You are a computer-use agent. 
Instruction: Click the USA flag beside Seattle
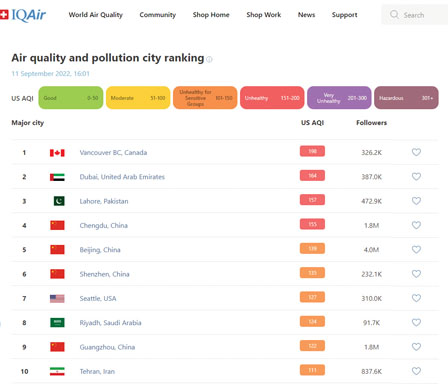tap(57, 298)
